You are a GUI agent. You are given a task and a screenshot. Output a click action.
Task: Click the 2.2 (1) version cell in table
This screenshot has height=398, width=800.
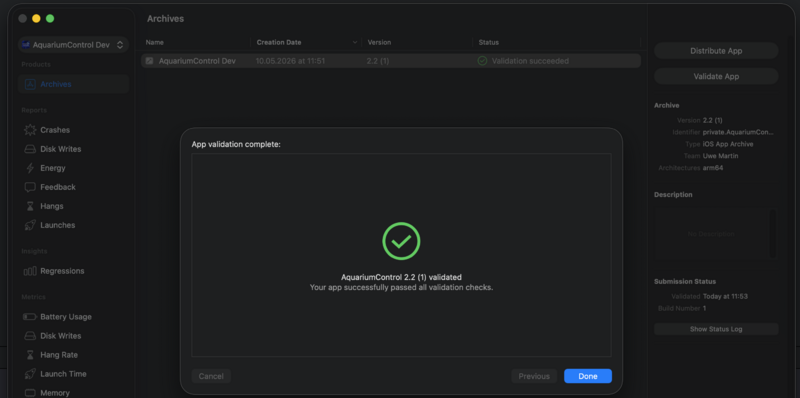(x=378, y=61)
